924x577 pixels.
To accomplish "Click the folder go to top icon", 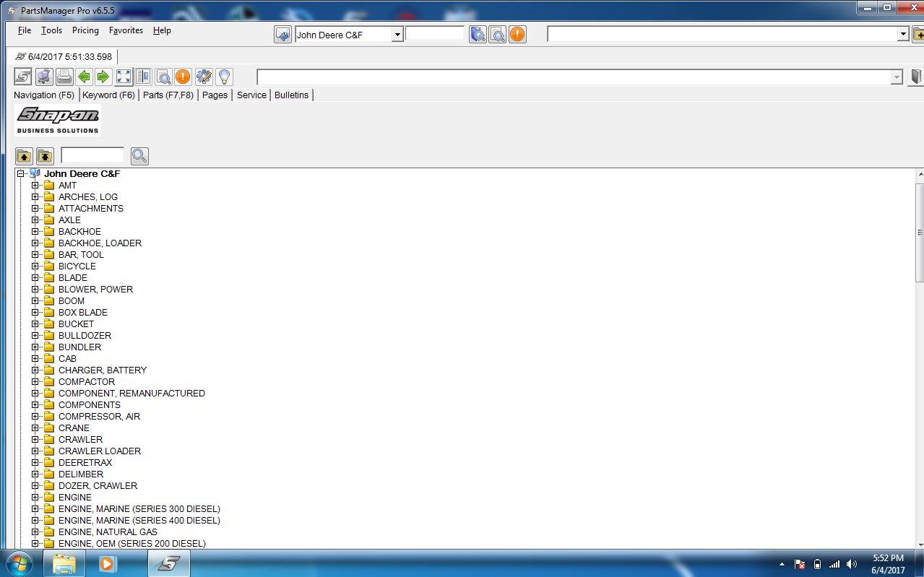I will coord(45,155).
